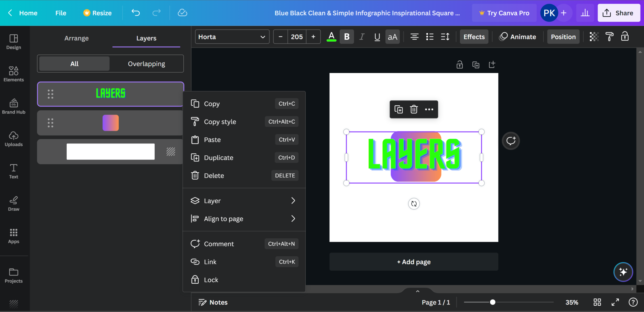The image size is (644, 312).
Task: Select the Draw tool in the sidebar
Action: coord(14,203)
